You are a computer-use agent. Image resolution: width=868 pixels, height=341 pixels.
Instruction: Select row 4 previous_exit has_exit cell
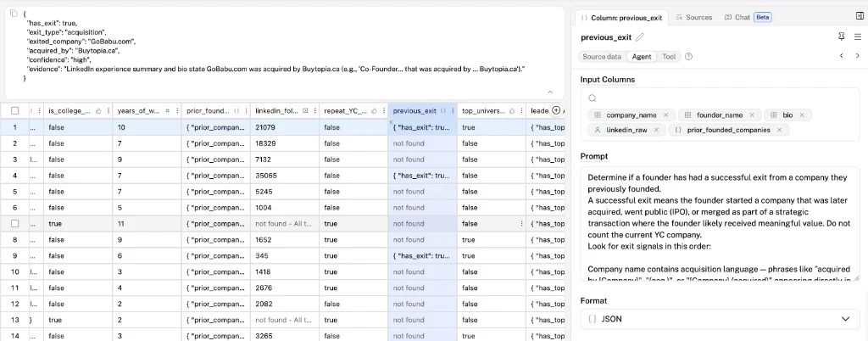pos(422,176)
